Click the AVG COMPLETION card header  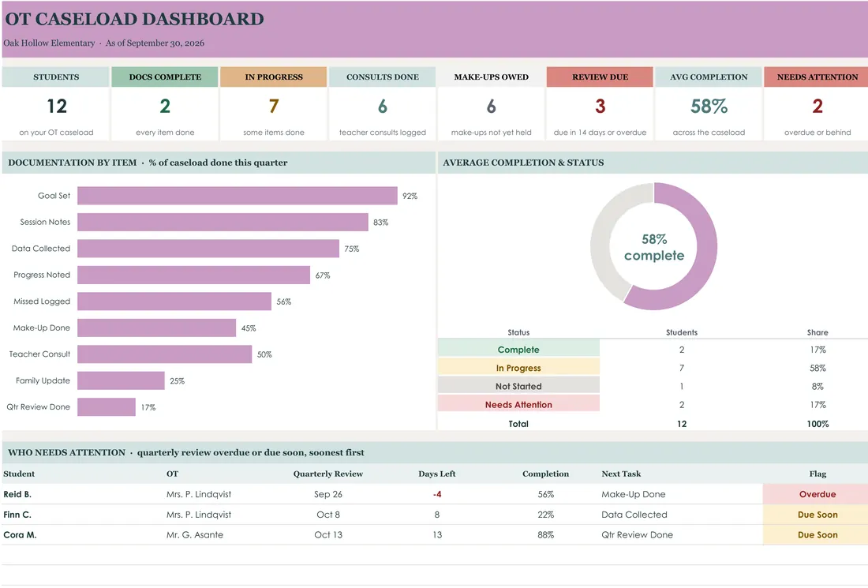709,77
